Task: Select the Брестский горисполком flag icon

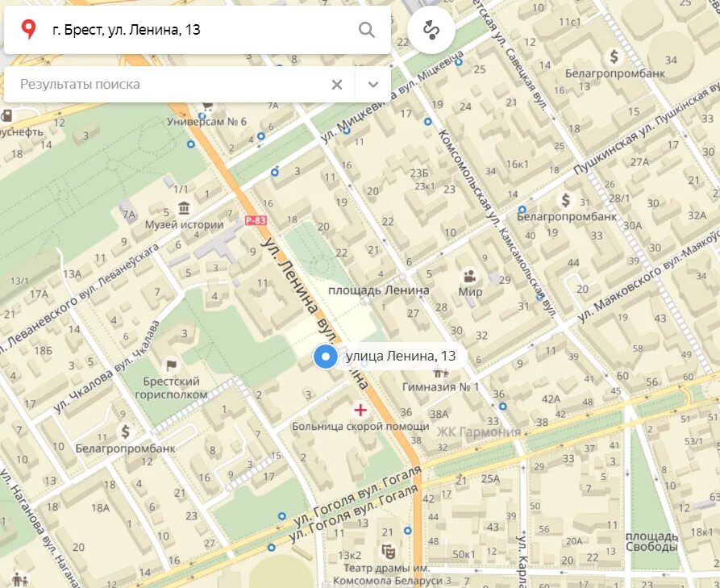Action: (171, 365)
